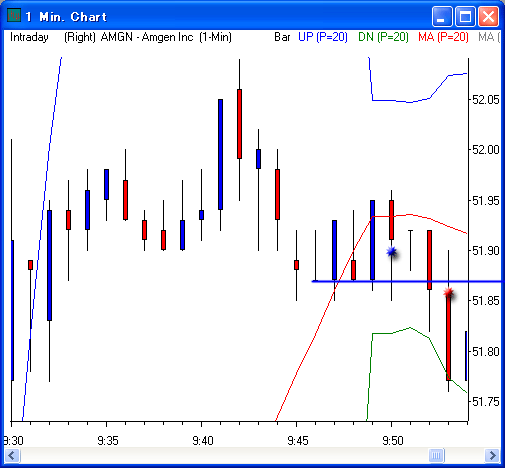Grab the horizontal scrollbar thumb
Viewport: 505px width, 468px height.
[x=436, y=455]
